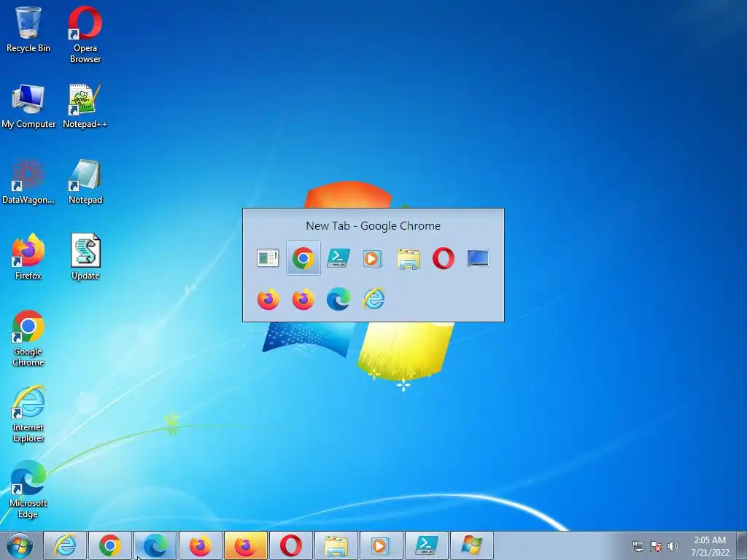747x560 pixels.
Task: Open the Firefox desktop shortcut
Action: click(x=28, y=257)
